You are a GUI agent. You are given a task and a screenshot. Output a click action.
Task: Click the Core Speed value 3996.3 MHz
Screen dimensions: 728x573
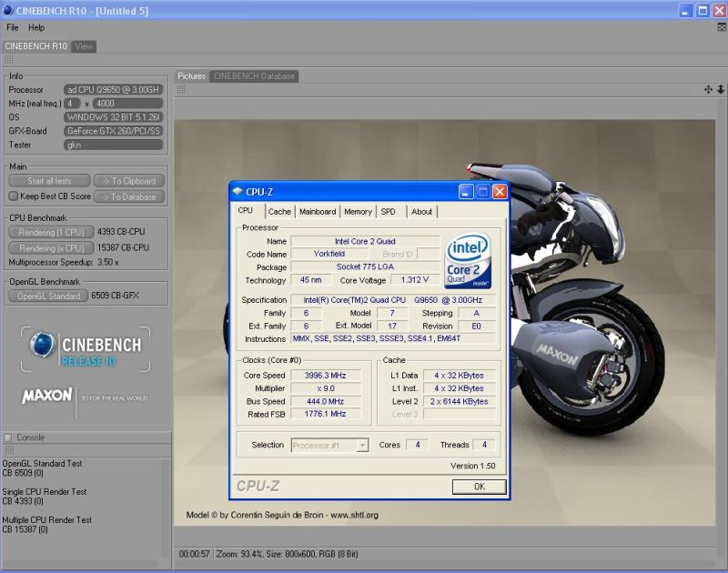tap(326, 376)
